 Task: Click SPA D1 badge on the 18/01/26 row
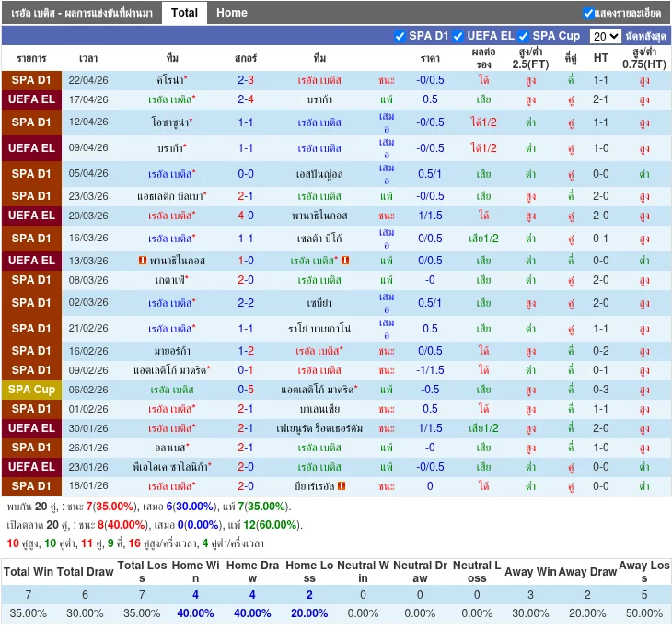tap(31, 486)
